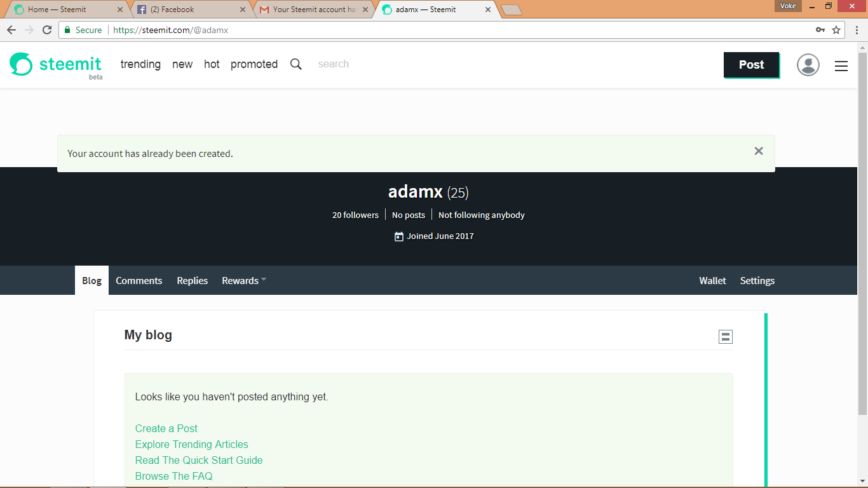Open the saved password key icon
868x488 pixels.
[820, 30]
